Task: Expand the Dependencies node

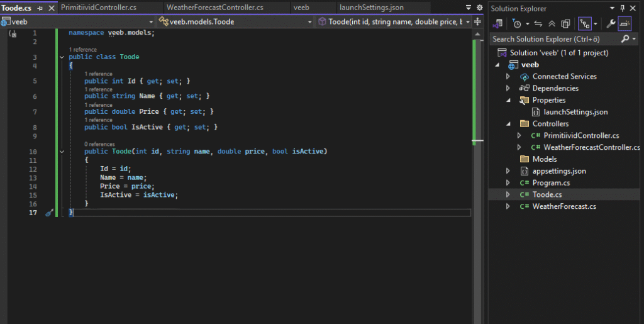Action: [x=509, y=88]
